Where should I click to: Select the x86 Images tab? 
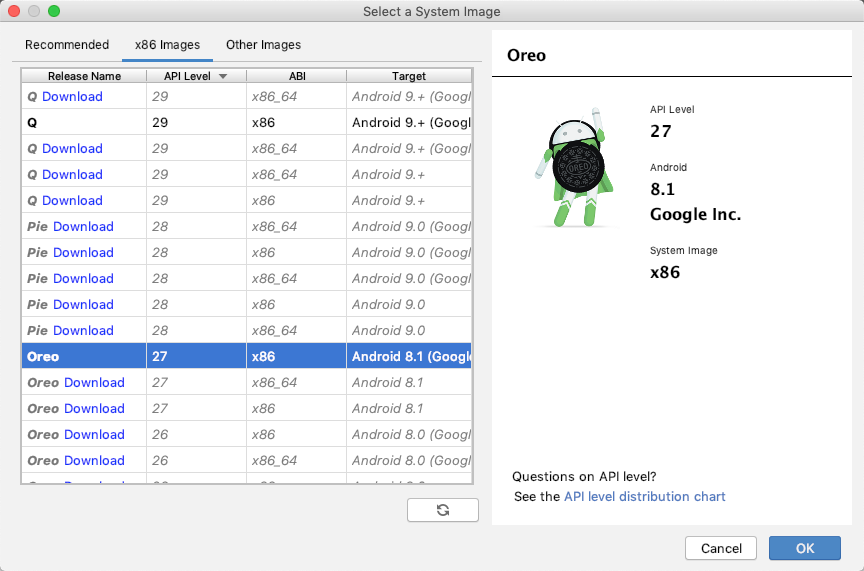[x=167, y=45]
